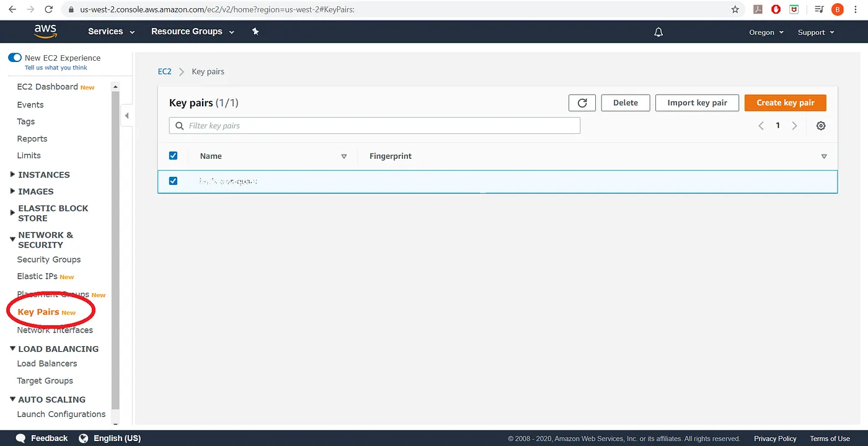Open Limits in the sidebar
The width and height of the screenshot is (868, 446).
[29, 156]
